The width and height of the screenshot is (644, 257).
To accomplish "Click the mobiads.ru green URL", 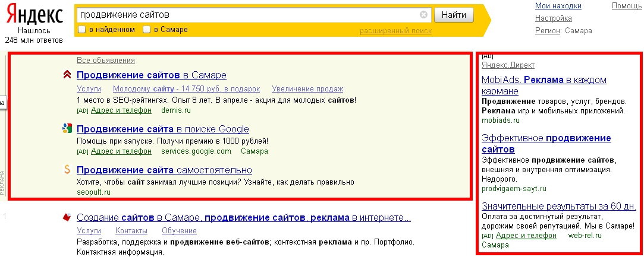I will point(501,120).
